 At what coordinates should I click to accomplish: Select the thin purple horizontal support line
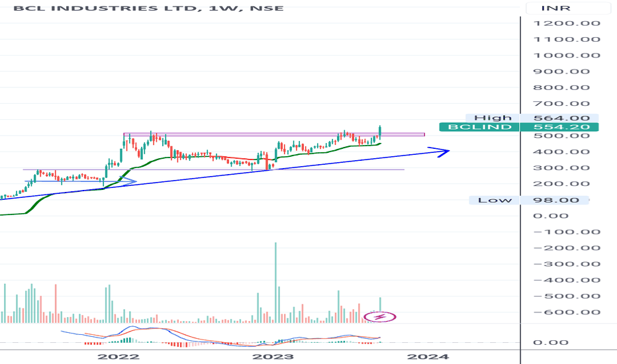[214, 169]
